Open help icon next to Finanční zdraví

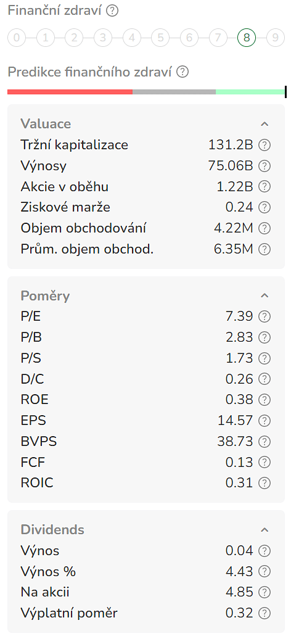pos(112,10)
